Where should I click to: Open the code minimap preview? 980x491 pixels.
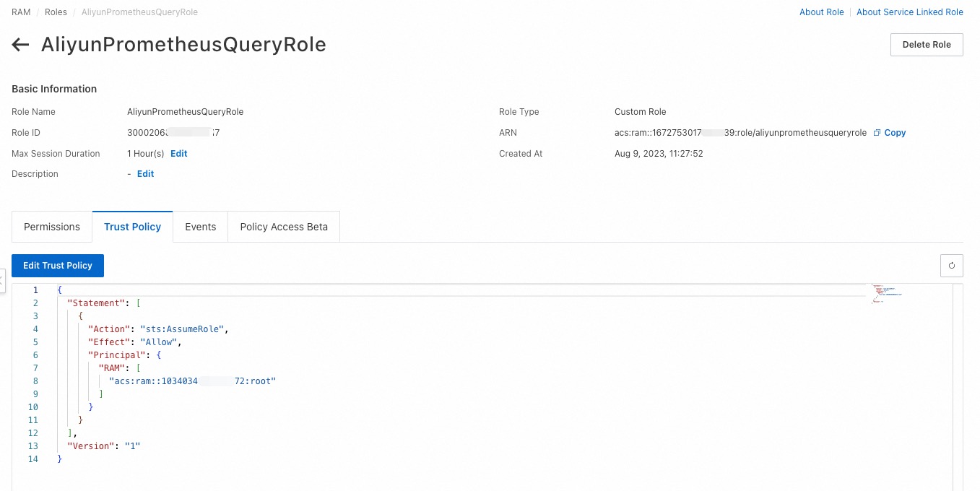point(888,293)
